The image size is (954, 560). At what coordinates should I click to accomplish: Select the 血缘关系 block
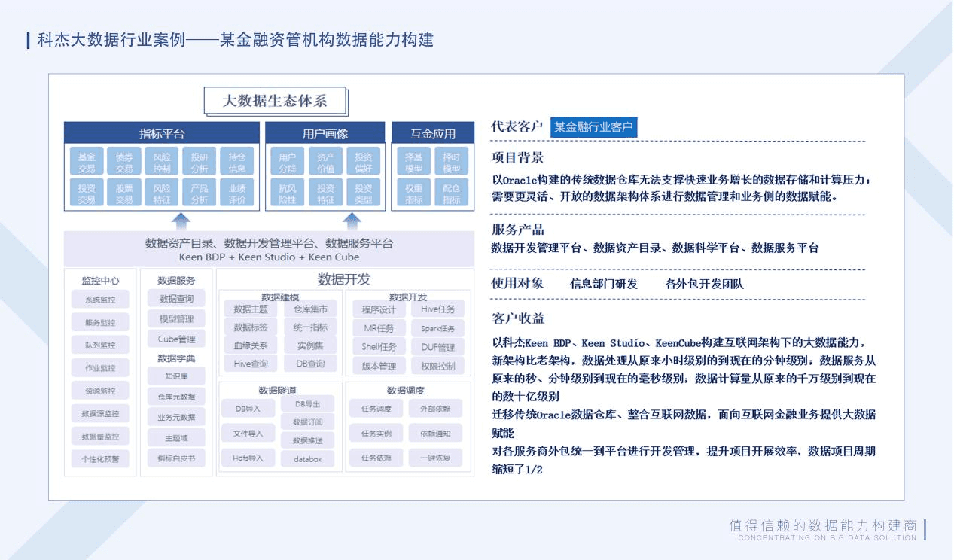tap(251, 346)
